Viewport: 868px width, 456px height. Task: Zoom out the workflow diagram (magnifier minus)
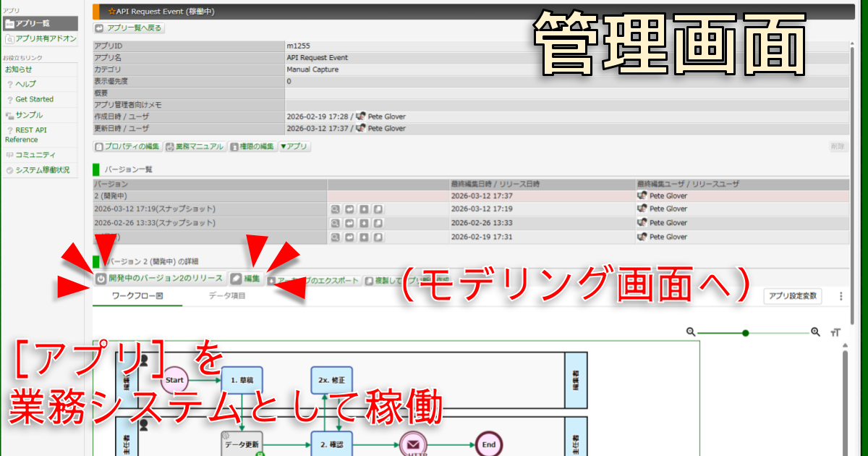coord(691,332)
